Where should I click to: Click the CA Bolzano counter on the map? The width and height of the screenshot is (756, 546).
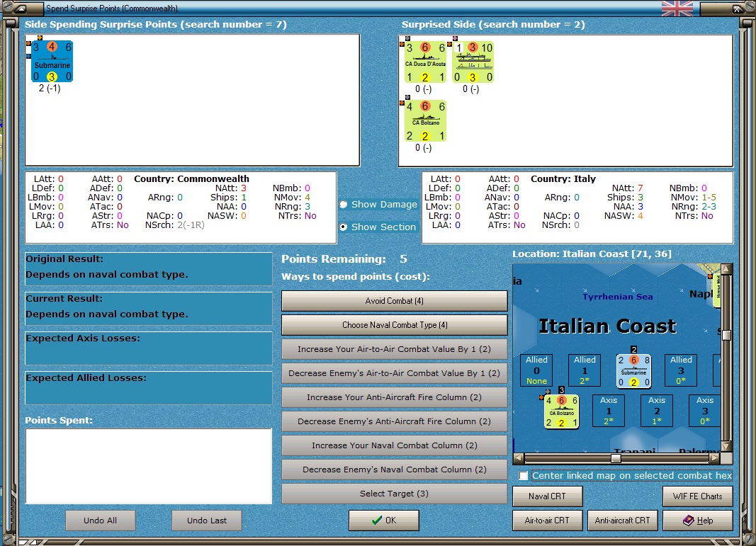(562, 411)
